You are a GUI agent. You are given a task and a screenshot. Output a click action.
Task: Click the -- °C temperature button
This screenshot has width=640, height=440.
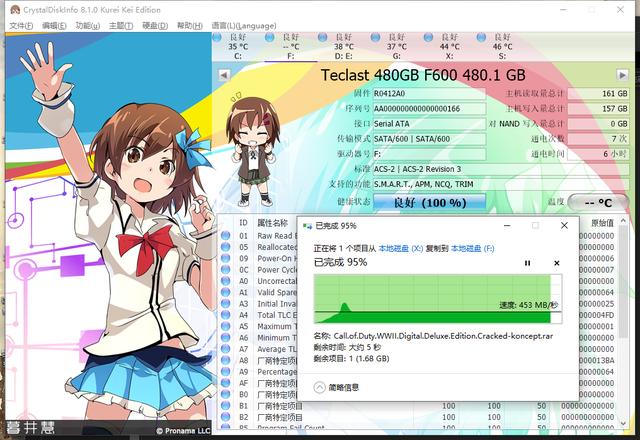click(x=598, y=203)
